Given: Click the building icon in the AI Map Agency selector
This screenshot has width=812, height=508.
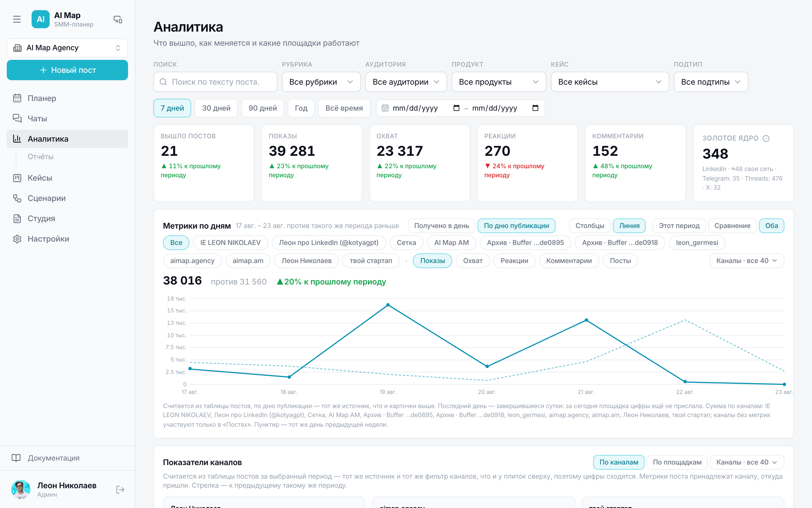Looking at the screenshot, I should click(x=17, y=48).
